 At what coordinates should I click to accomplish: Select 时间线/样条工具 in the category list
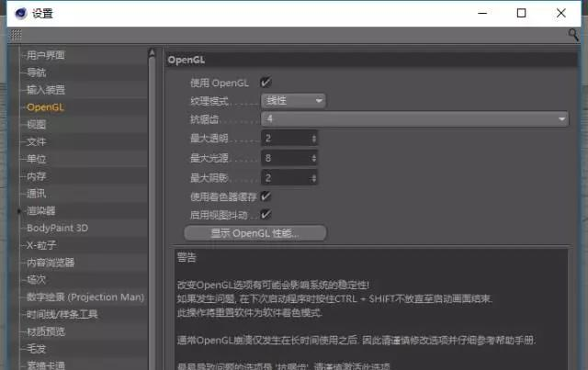point(62,314)
